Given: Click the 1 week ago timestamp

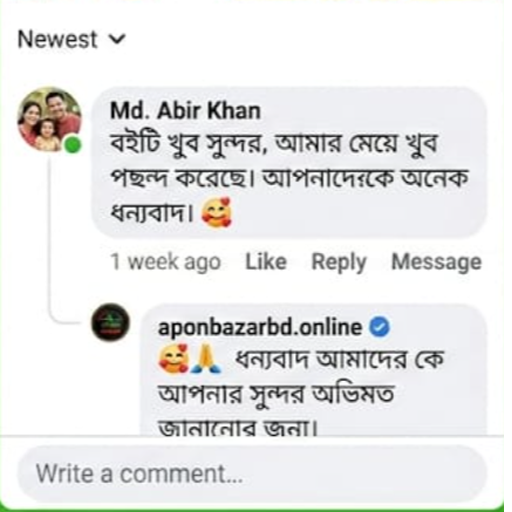Looking at the screenshot, I should pos(166,262).
